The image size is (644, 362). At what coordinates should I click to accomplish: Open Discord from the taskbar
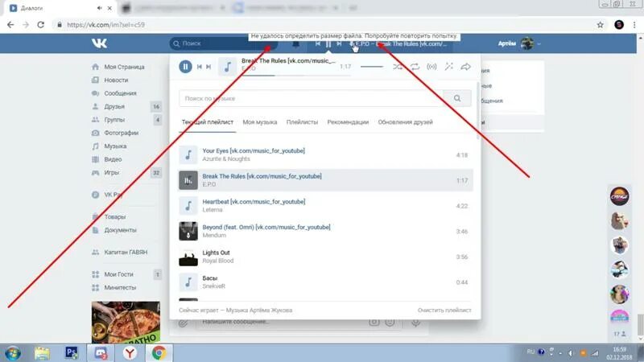[101, 353]
